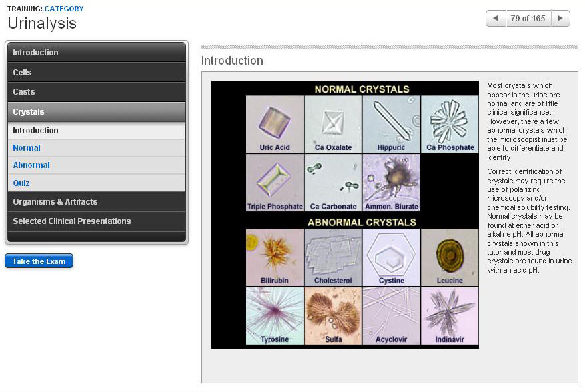The image size is (585, 392).
Task: View the Cystine crystal image
Action: click(391, 253)
